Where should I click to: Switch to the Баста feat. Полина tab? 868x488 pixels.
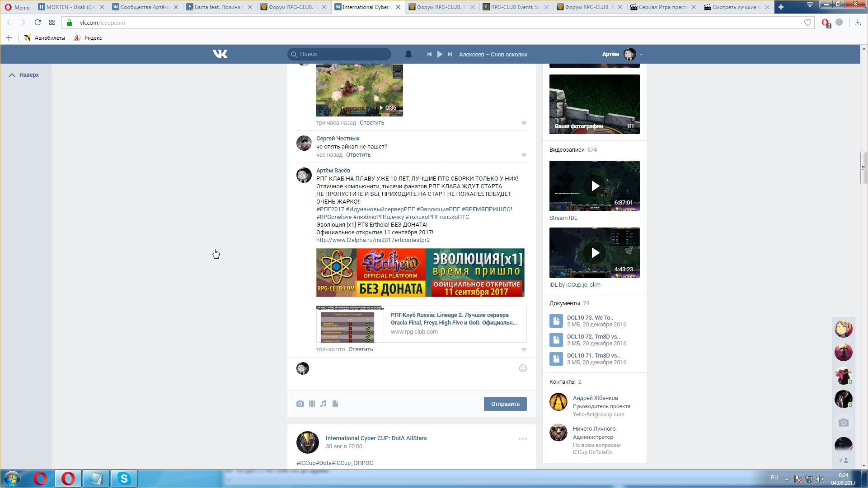(x=219, y=7)
